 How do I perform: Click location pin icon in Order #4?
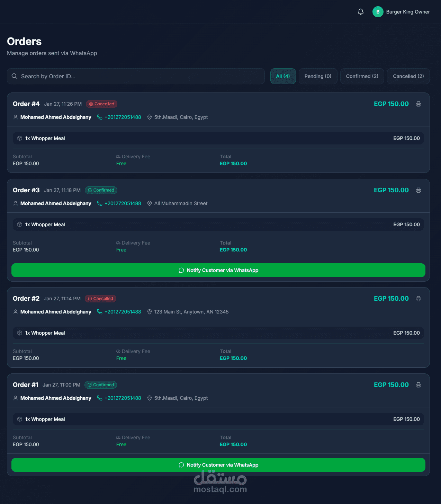click(x=150, y=117)
